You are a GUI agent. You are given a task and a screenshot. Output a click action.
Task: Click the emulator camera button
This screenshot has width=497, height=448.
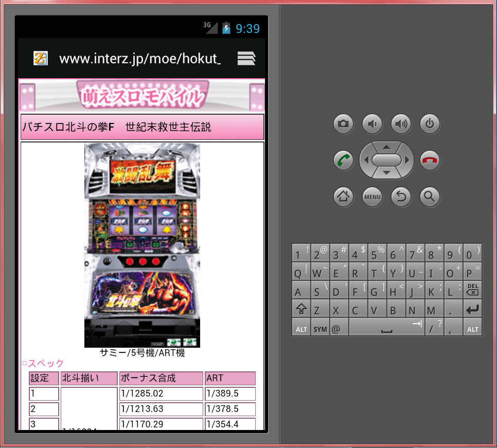tap(343, 123)
